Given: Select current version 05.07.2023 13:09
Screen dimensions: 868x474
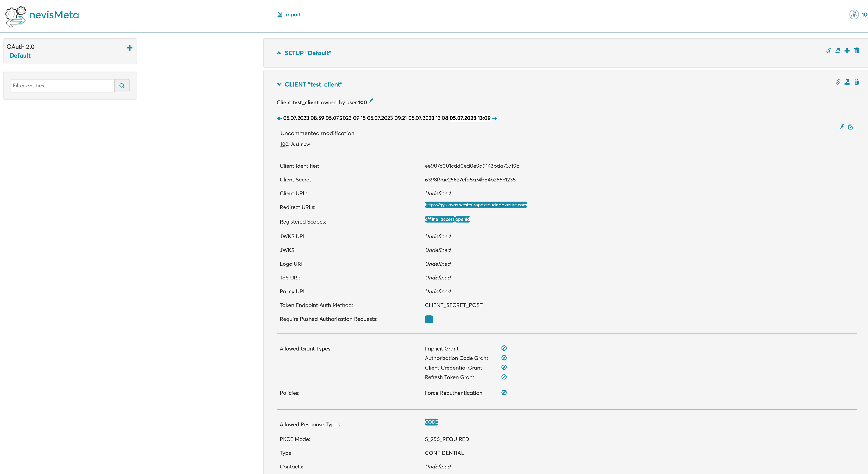Looking at the screenshot, I should [x=470, y=118].
